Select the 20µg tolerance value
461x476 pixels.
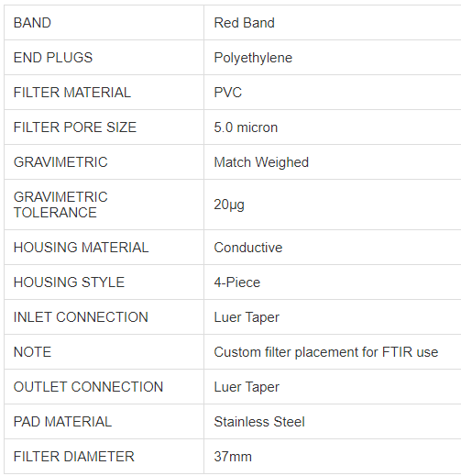click(229, 205)
